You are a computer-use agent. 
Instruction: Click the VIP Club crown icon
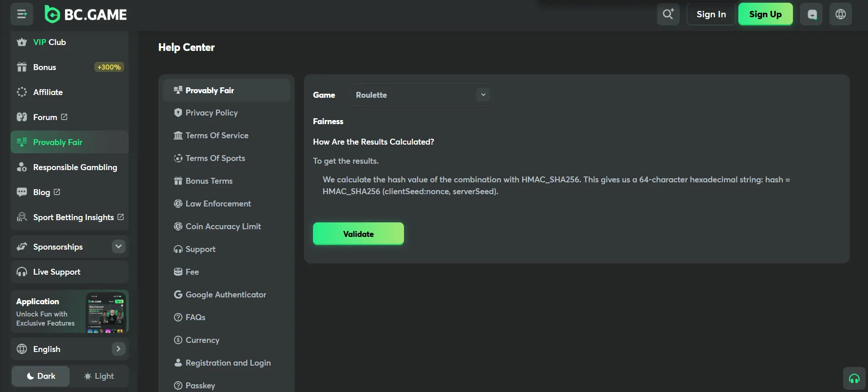click(22, 42)
